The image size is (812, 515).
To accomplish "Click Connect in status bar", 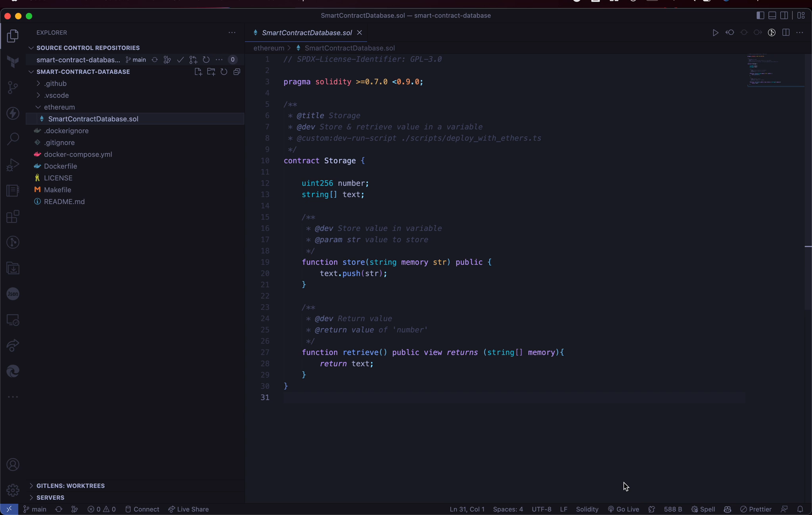I will click(142, 509).
